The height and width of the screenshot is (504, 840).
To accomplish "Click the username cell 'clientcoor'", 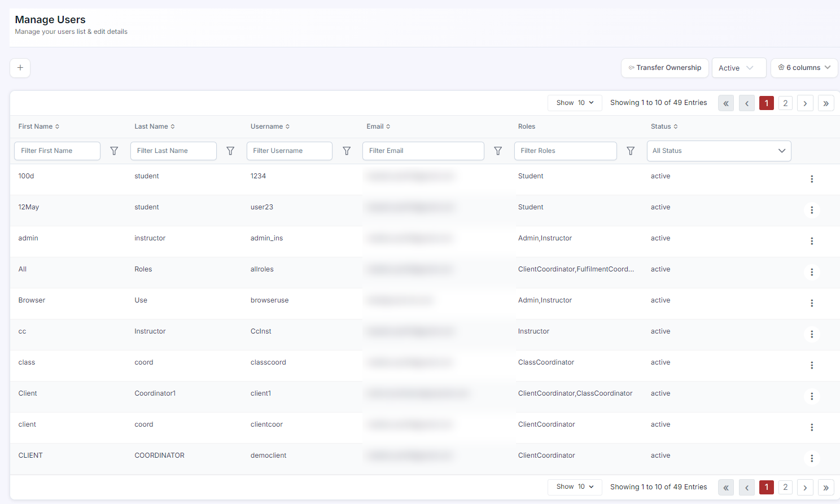I will [266, 424].
